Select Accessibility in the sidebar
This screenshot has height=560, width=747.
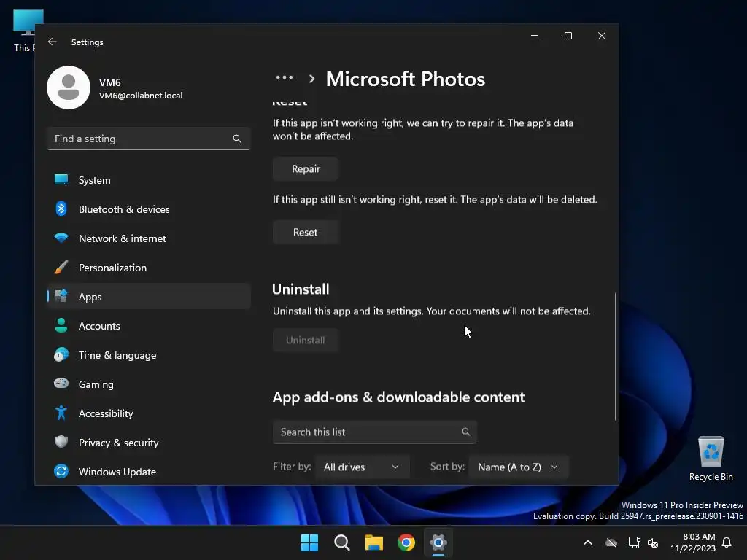(x=149, y=413)
